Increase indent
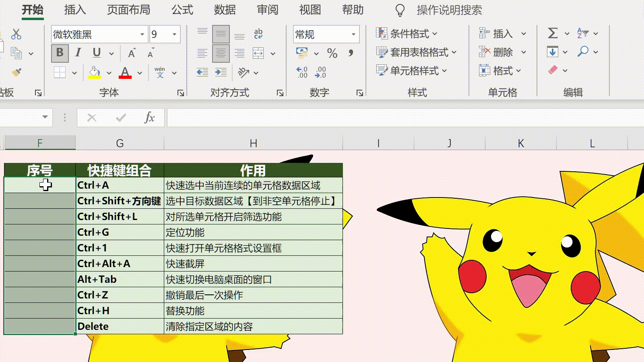 point(221,72)
